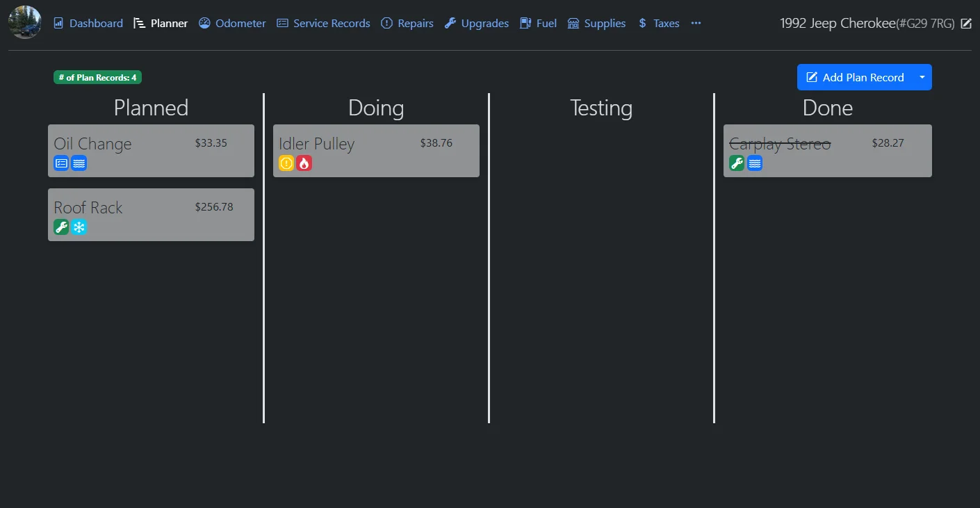This screenshot has width=980, height=508.
Task: Switch to the Service Records tab
Action: [323, 23]
